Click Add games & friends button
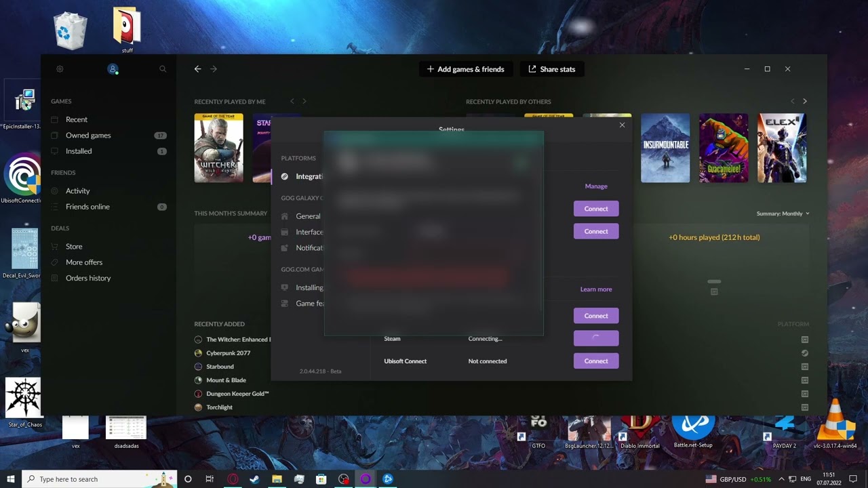 pos(465,69)
